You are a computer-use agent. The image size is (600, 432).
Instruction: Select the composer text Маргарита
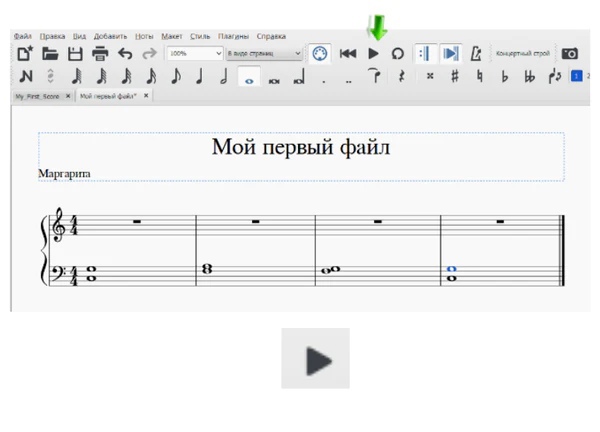pos(64,174)
